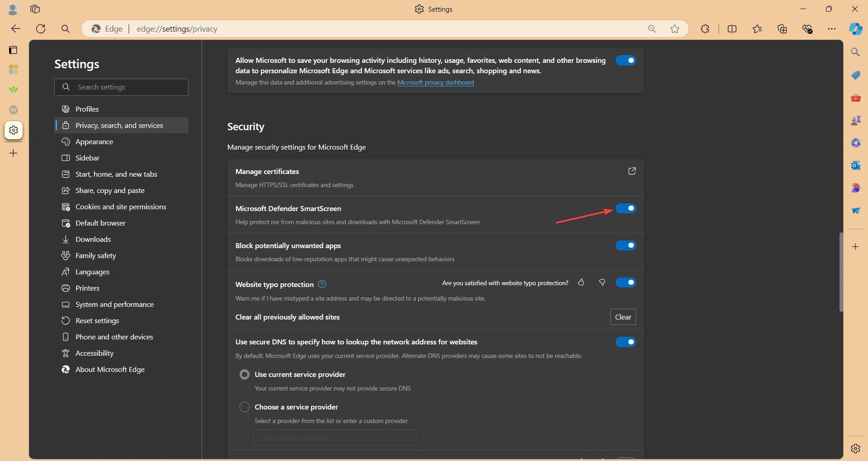Open Collections in the toolbar
Viewport: 868px width, 461px height.
[782, 28]
